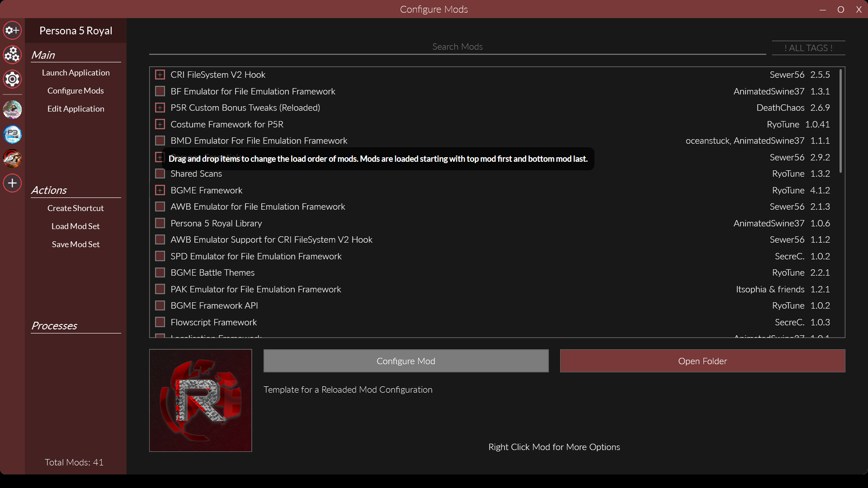Screen dimensions: 868x488
Task: Click Save Mod Set action
Action: [76, 244]
